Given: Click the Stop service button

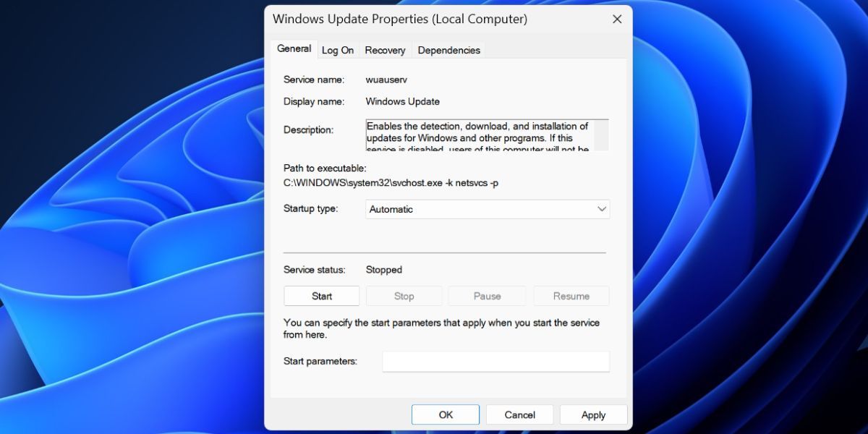Looking at the screenshot, I should 404,295.
